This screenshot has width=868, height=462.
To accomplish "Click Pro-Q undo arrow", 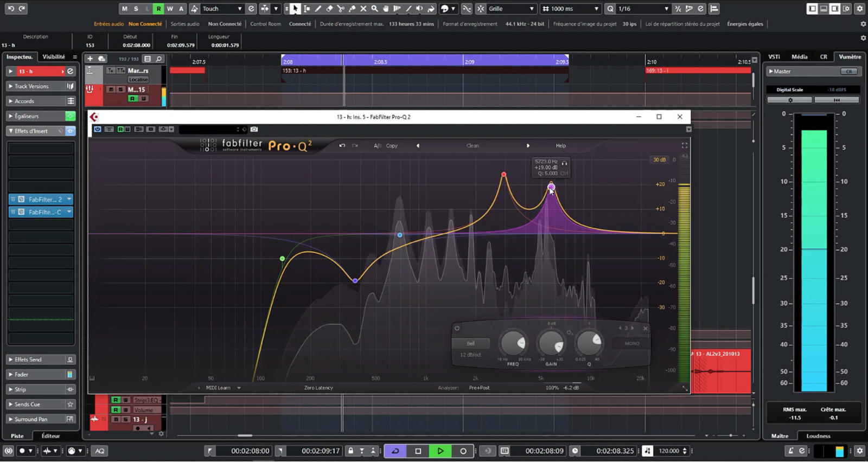I will (342, 145).
